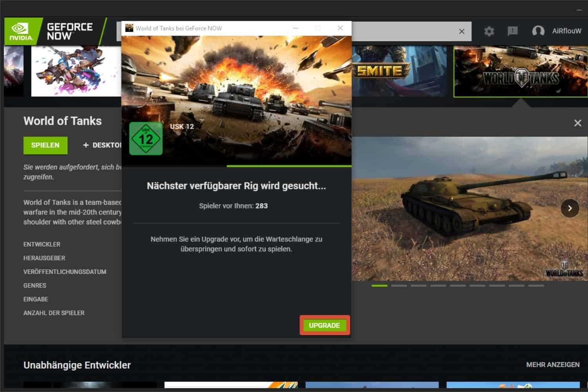Image resolution: width=588 pixels, height=392 pixels.
Task: Click the World of Tanks dialog title icon
Action: (129, 28)
